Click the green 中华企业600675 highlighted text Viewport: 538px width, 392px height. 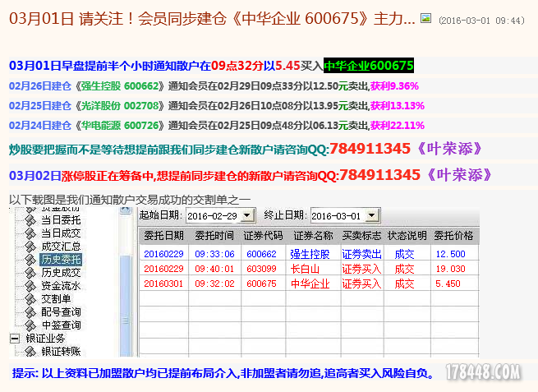click(369, 65)
